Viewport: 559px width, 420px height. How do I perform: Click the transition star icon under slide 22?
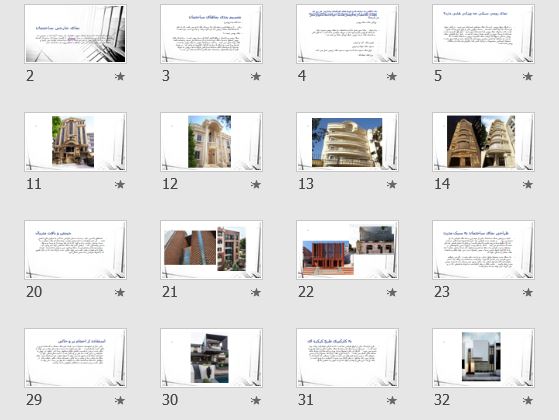click(x=392, y=292)
